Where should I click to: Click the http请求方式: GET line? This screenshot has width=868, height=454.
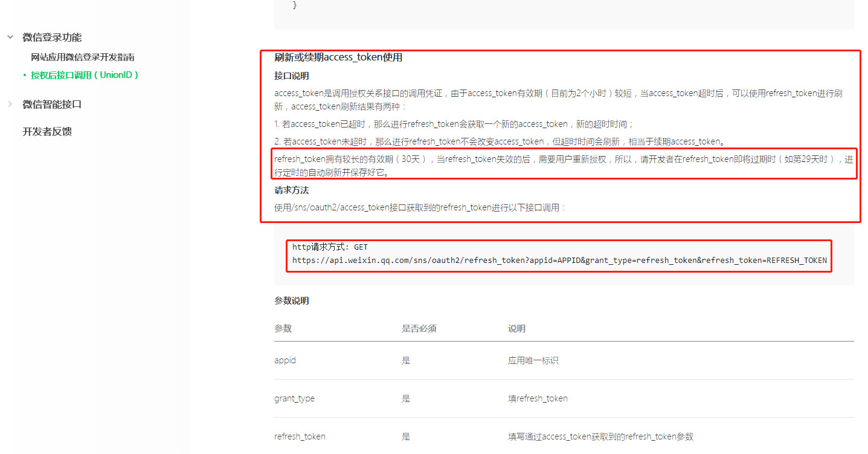point(330,247)
